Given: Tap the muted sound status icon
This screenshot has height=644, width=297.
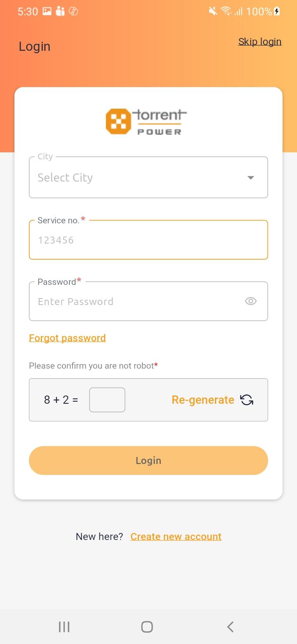Looking at the screenshot, I should click(213, 12).
